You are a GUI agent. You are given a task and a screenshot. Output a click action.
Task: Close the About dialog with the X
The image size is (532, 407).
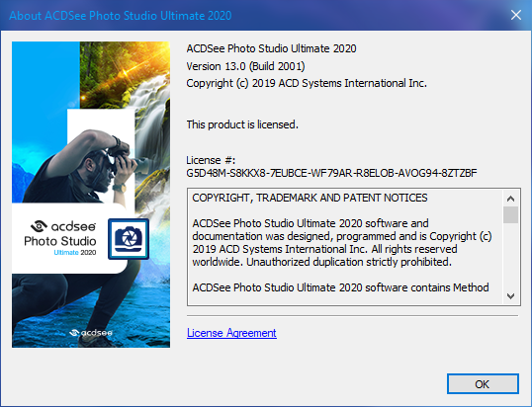516,15
